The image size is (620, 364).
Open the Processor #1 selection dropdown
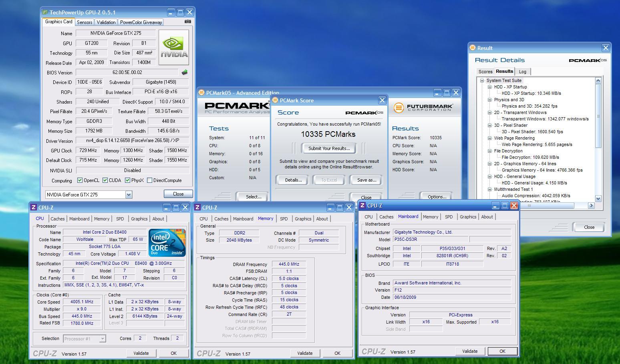tap(103, 339)
